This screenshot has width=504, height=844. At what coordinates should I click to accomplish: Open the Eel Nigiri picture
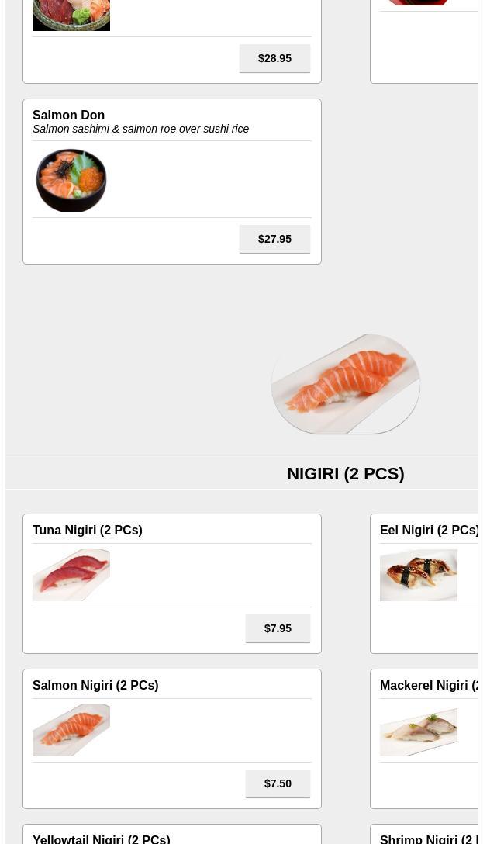(x=419, y=575)
